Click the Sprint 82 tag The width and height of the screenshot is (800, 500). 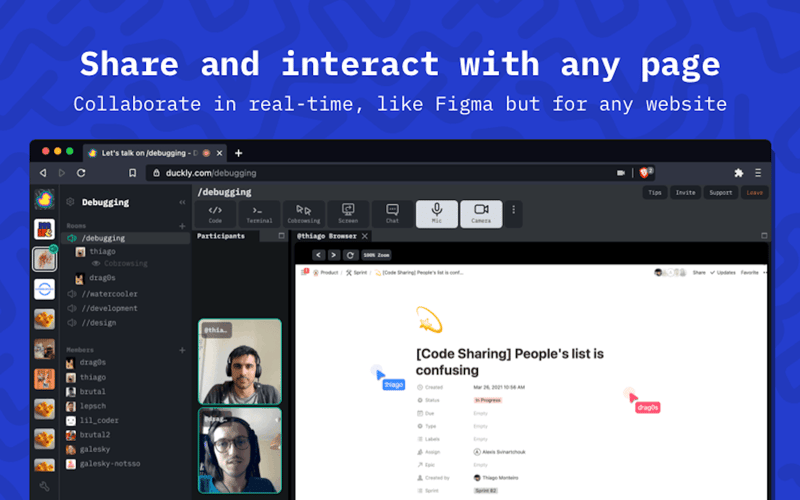(x=486, y=491)
